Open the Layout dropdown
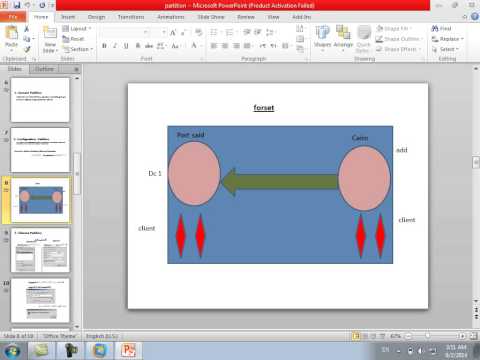 click(77, 29)
